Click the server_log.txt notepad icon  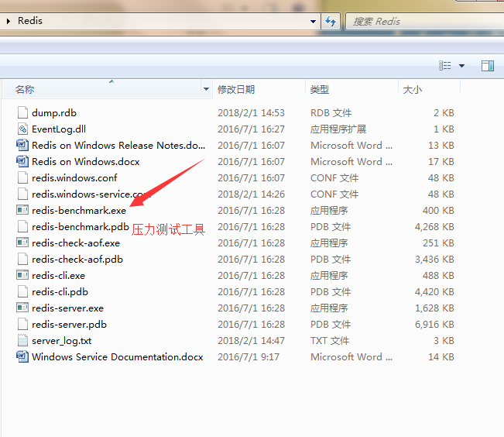pyautogui.click(x=22, y=340)
